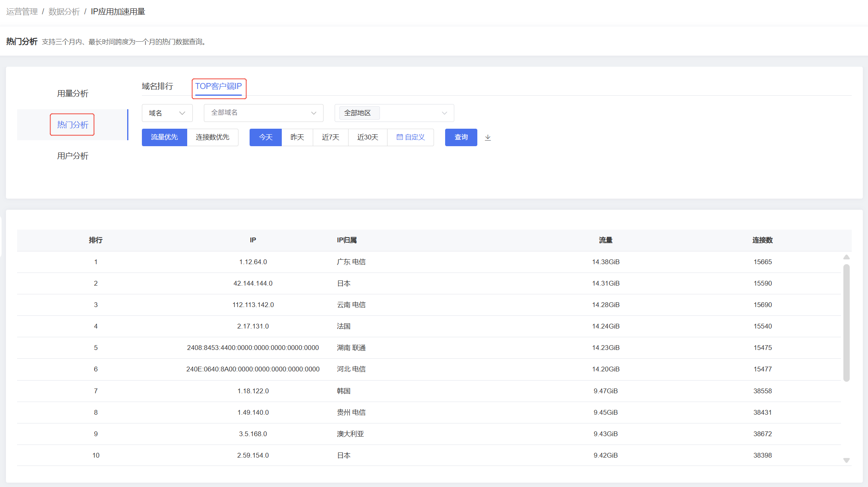
Task: Open 数据分析 from the breadcrumb
Action: 64,12
